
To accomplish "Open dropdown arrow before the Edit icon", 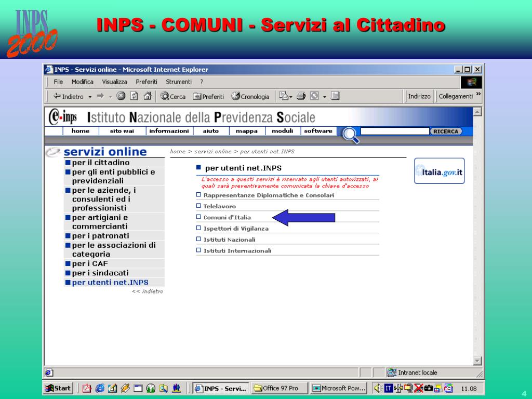I will (x=324, y=97).
